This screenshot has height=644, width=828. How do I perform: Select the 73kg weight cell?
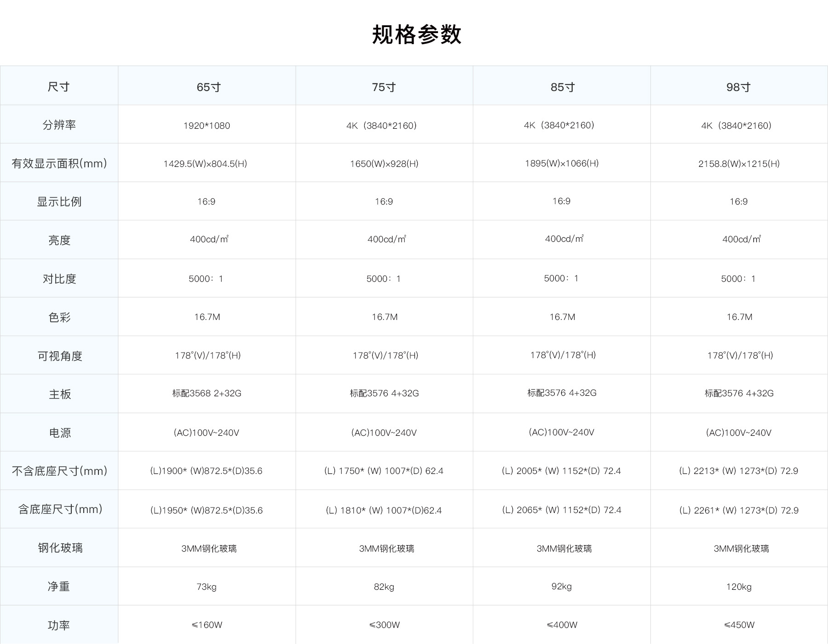[207, 587]
